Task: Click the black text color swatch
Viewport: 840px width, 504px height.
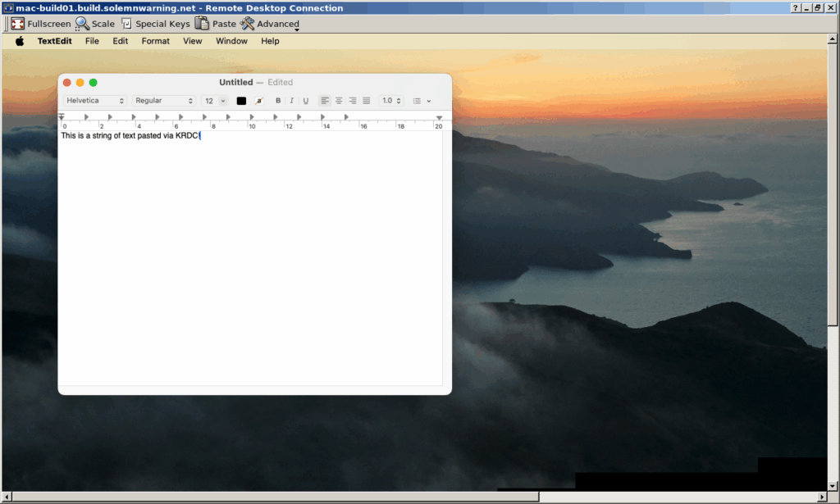Action: (241, 100)
